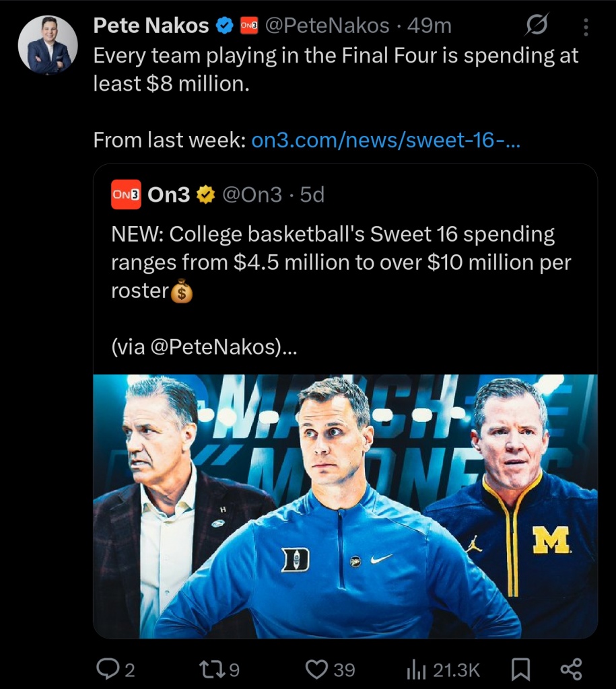Screen dimensions: 616x689
Task: Open the @PeteNakos handle
Action: click(x=327, y=26)
